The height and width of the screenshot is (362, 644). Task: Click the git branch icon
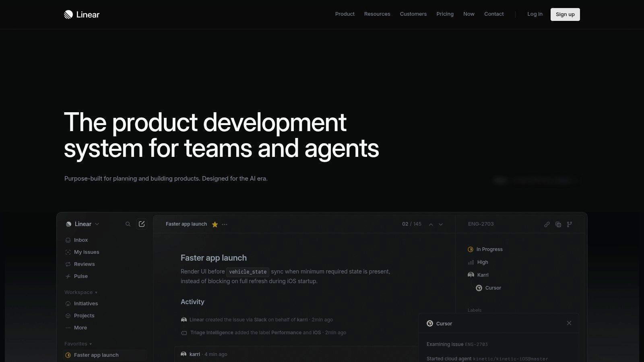(569, 224)
